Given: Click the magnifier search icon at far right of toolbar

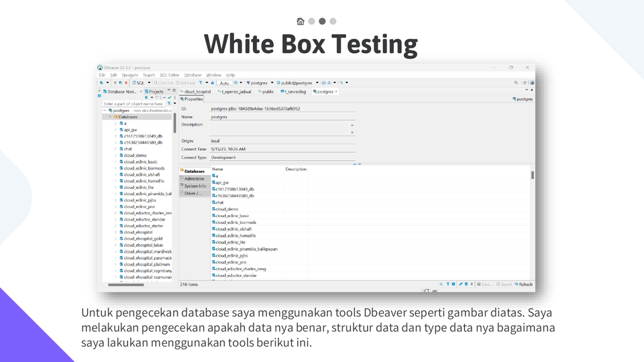Looking at the screenshot, I should point(516,82).
